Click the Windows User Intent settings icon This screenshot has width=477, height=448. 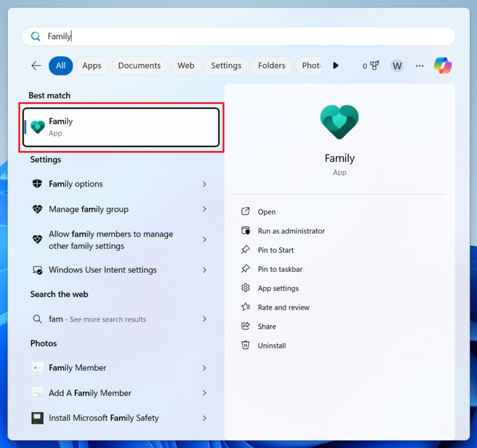(x=37, y=270)
